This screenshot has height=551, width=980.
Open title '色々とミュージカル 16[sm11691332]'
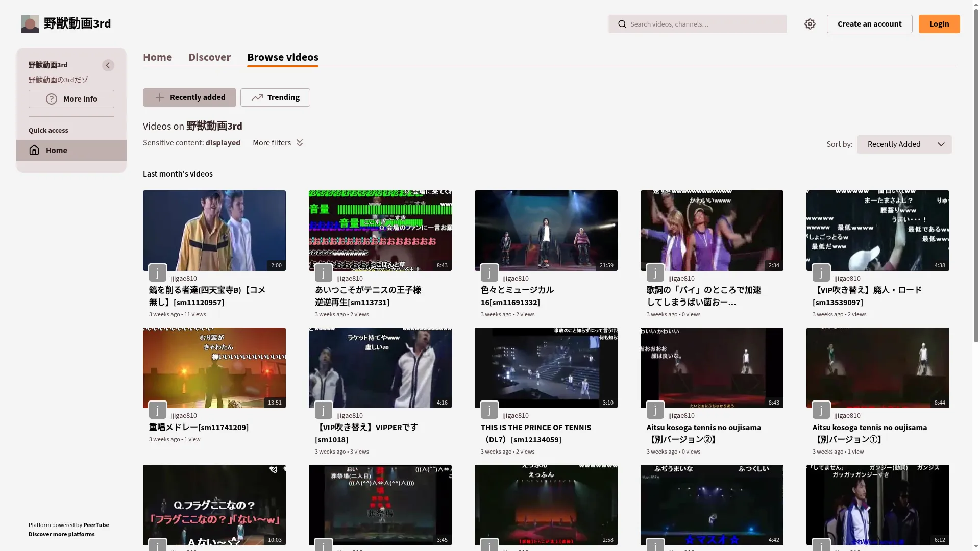click(x=517, y=296)
